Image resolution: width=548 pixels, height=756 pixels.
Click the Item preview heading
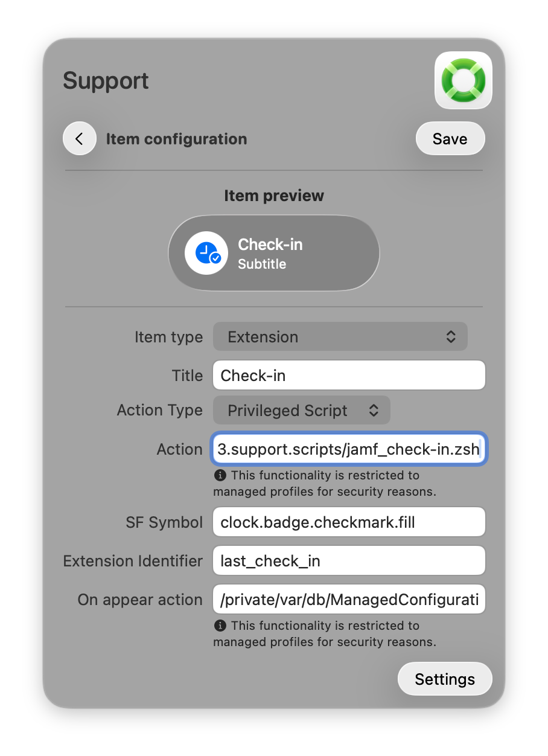click(274, 196)
